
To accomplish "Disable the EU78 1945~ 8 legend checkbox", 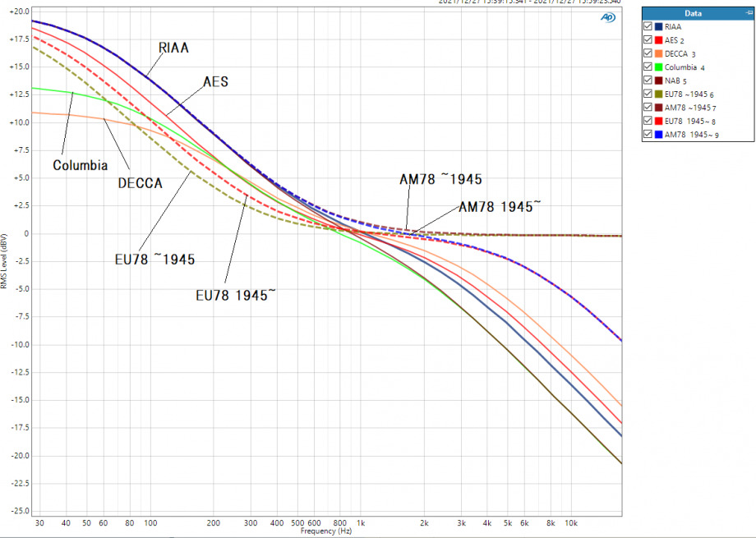I will [648, 121].
